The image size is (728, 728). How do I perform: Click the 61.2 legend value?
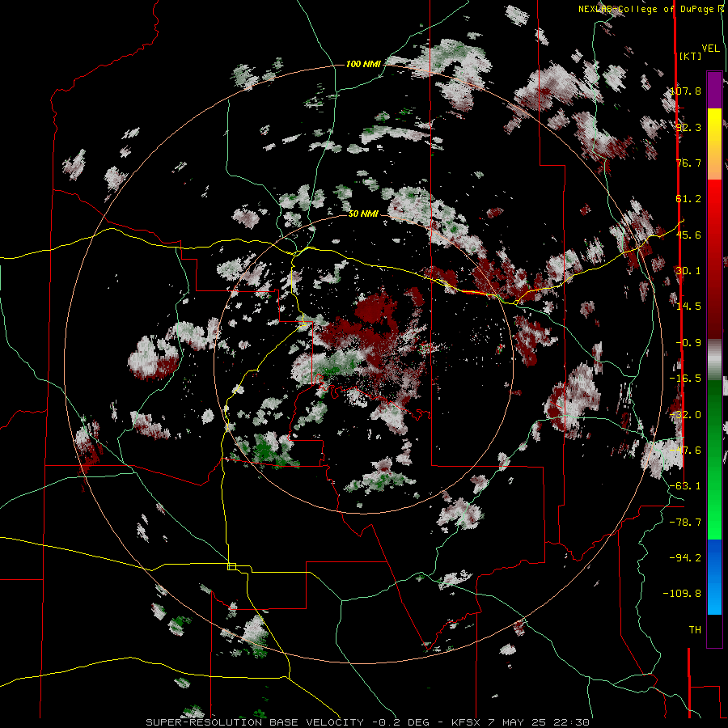(x=688, y=199)
